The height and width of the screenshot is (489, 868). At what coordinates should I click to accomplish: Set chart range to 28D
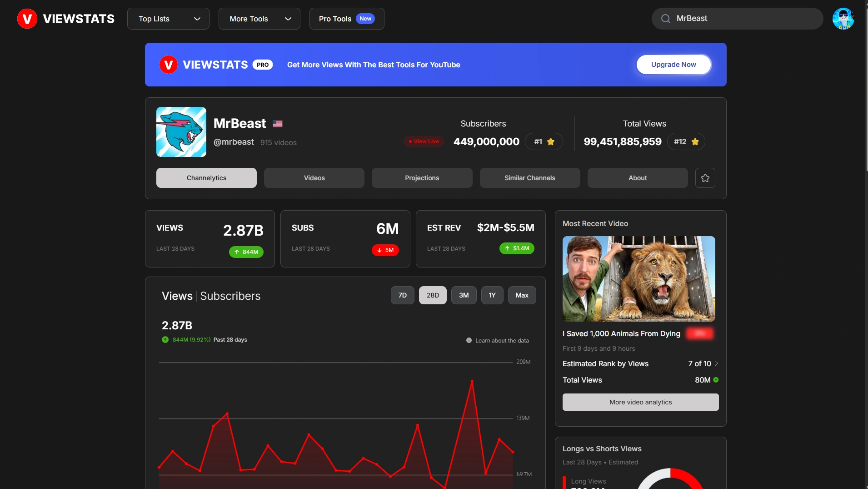433,295
